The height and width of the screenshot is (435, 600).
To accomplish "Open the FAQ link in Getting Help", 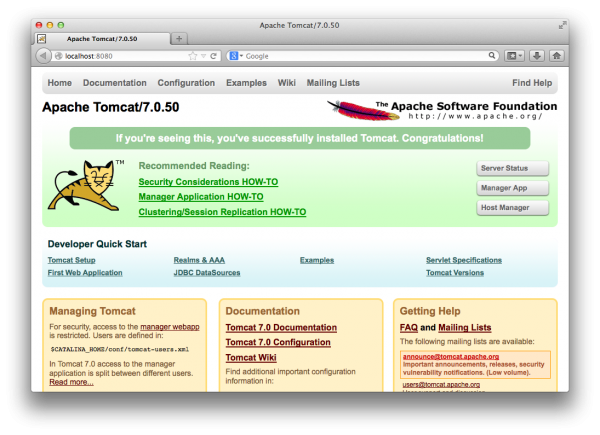I will click(x=409, y=327).
